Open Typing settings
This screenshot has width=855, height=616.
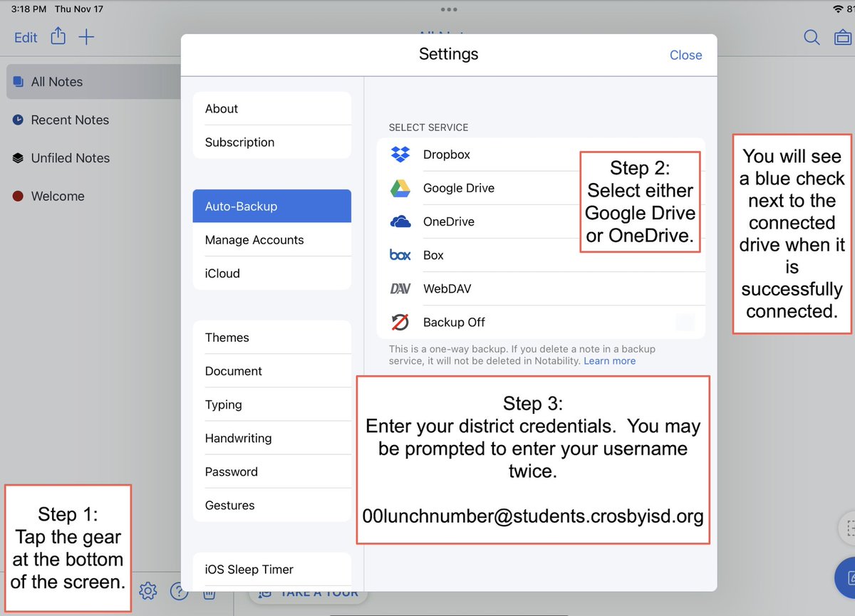[x=272, y=404]
